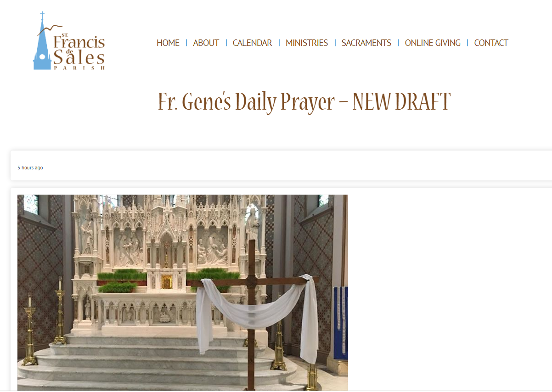Image resolution: width=552 pixels, height=392 pixels.
Task: Select MINISTRIES in the navigation bar
Action: point(307,43)
